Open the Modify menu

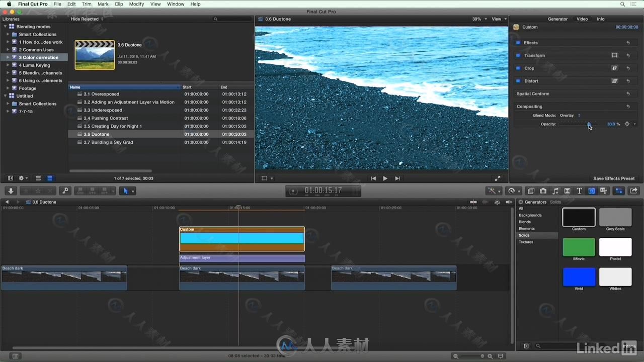point(136,4)
